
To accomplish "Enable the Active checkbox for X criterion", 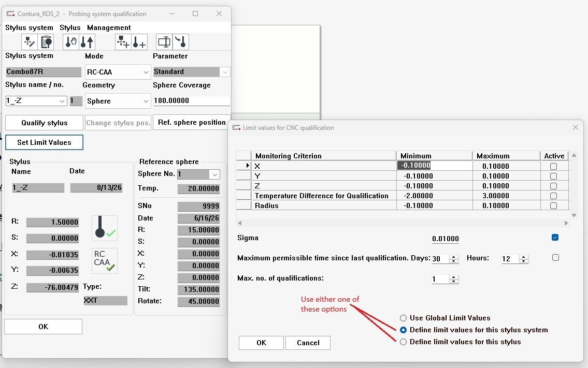I will 553,166.
